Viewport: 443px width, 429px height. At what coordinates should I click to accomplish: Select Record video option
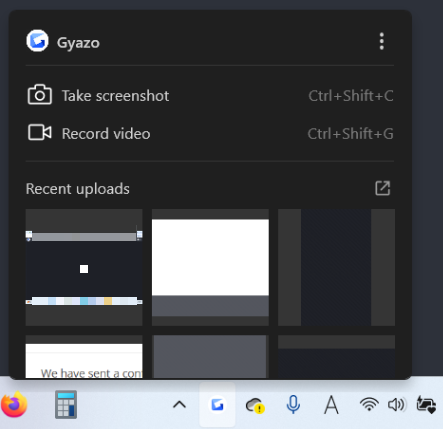coord(210,133)
